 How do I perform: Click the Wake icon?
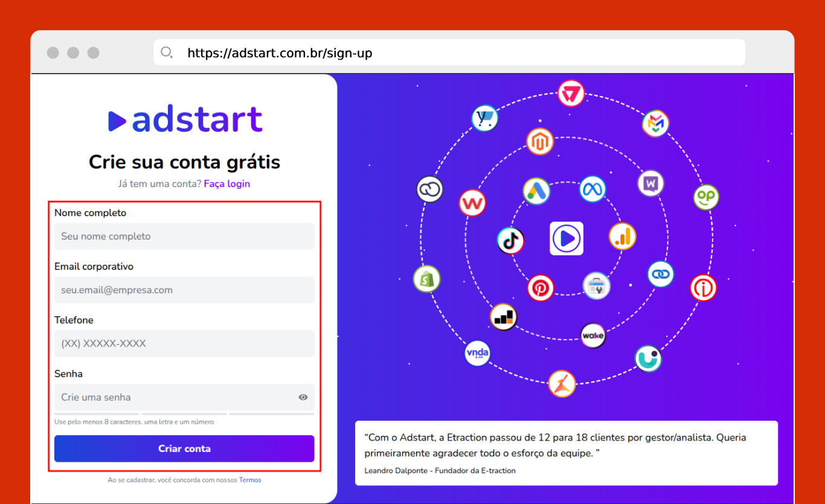pos(593,336)
